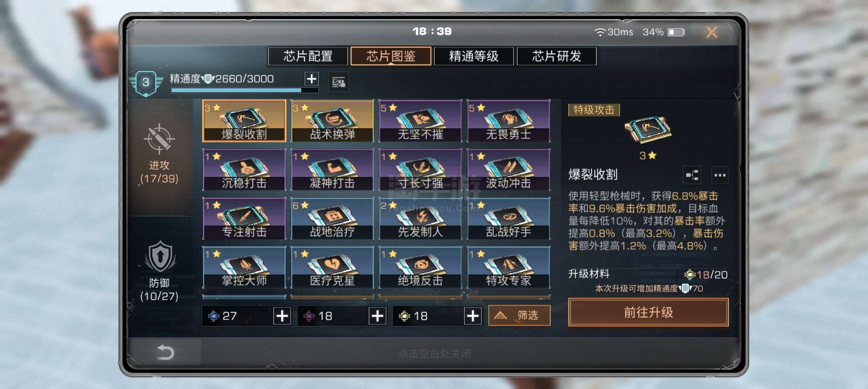The height and width of the screenshot is (389, 868).
Task: Click the 前往升级 upgrade button
Action: [648, 312]
